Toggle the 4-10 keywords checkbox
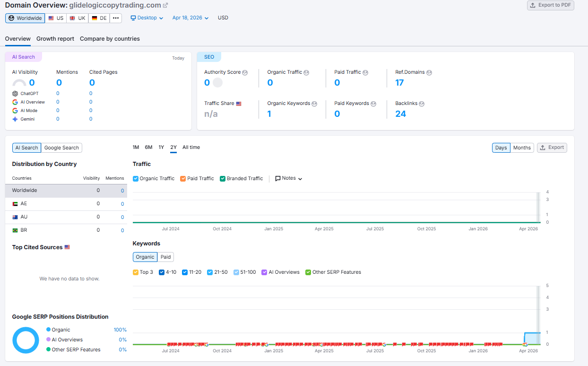Screen dimensions: 588x366 click(x=162, y=272)
